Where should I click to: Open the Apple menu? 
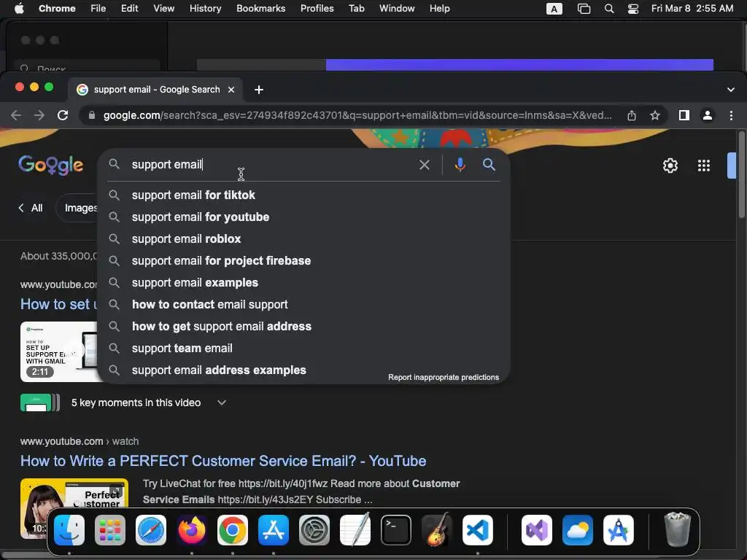coord(19,9)
